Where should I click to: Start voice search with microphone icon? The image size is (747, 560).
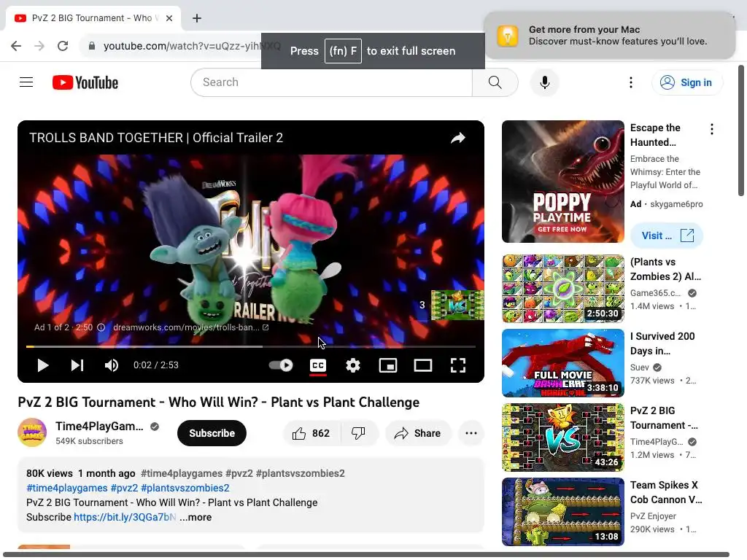[544, 82]
